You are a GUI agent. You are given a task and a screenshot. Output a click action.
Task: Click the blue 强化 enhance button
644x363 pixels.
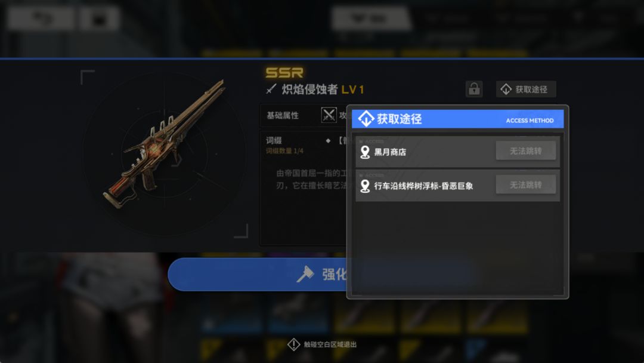click(x=259, y=274)
